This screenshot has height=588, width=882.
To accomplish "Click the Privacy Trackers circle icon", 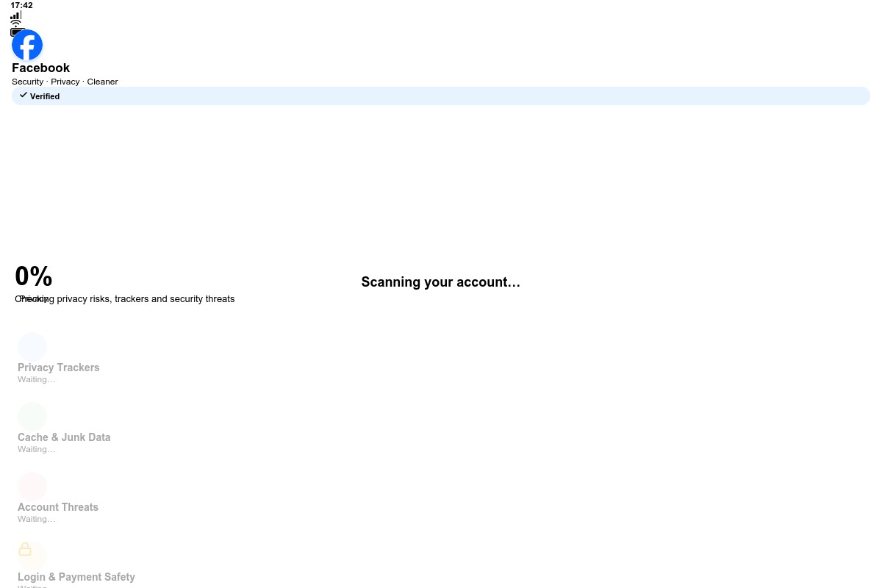I will click(x=32, y=347).
